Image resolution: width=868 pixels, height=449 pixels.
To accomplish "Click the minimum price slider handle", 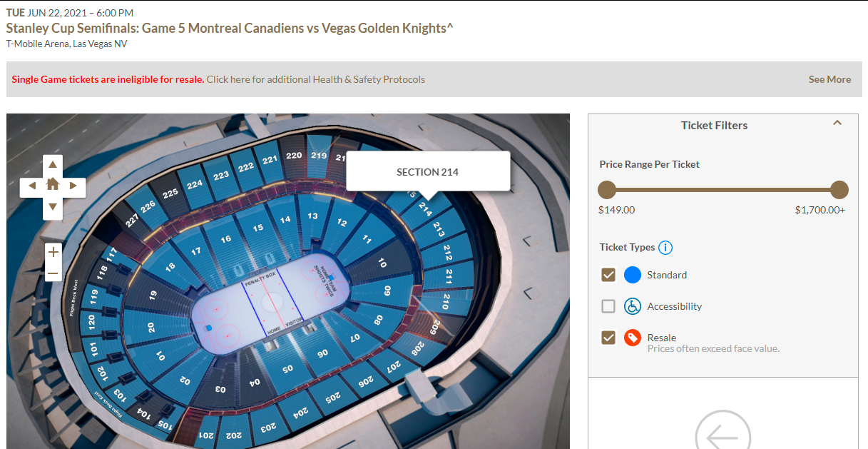I will click(x=607, y=190).
